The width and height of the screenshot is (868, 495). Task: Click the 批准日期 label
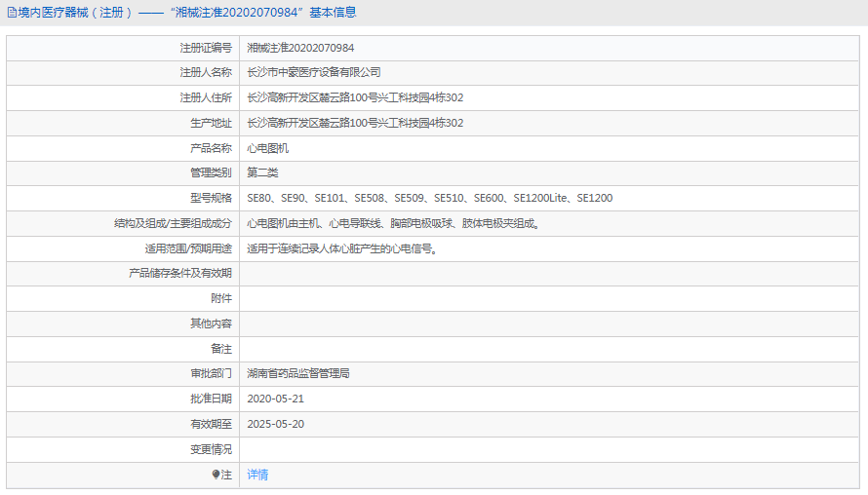211,399
